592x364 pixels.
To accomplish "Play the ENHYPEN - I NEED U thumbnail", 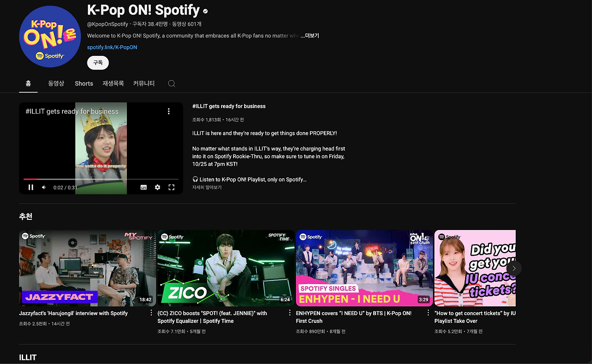I will [364, 268].
